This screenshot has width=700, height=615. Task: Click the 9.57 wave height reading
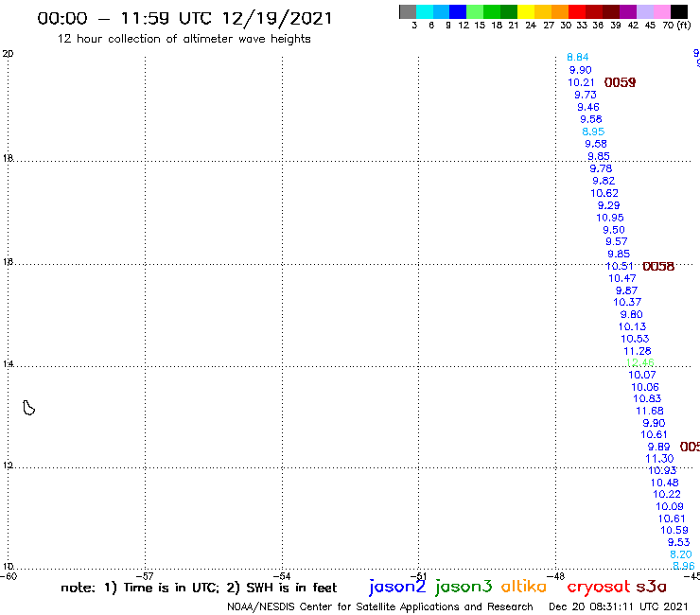[617, 241]
